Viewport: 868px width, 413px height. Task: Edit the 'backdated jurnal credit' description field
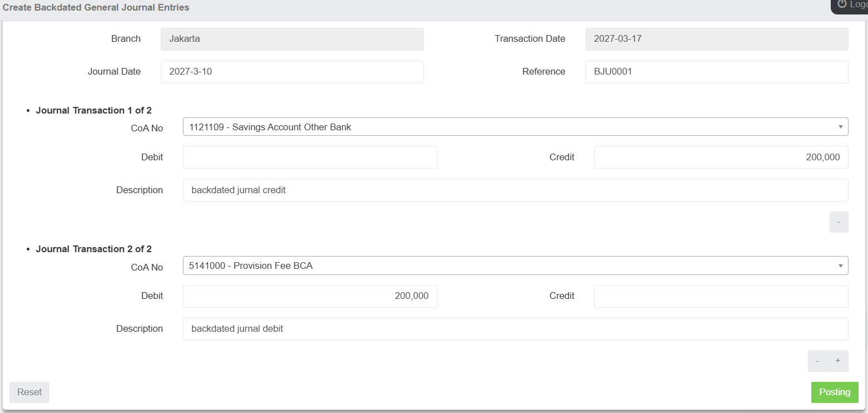(x=515, y=190)
